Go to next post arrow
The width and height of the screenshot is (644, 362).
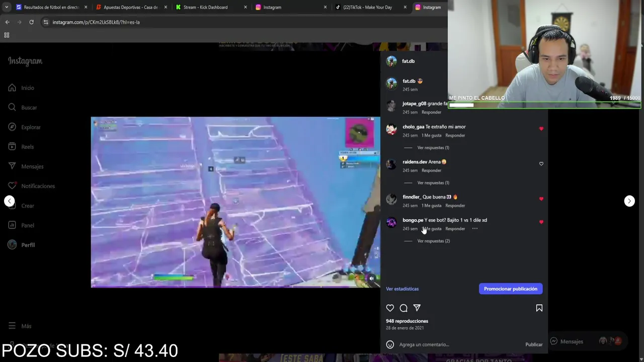tap(629, 201)
